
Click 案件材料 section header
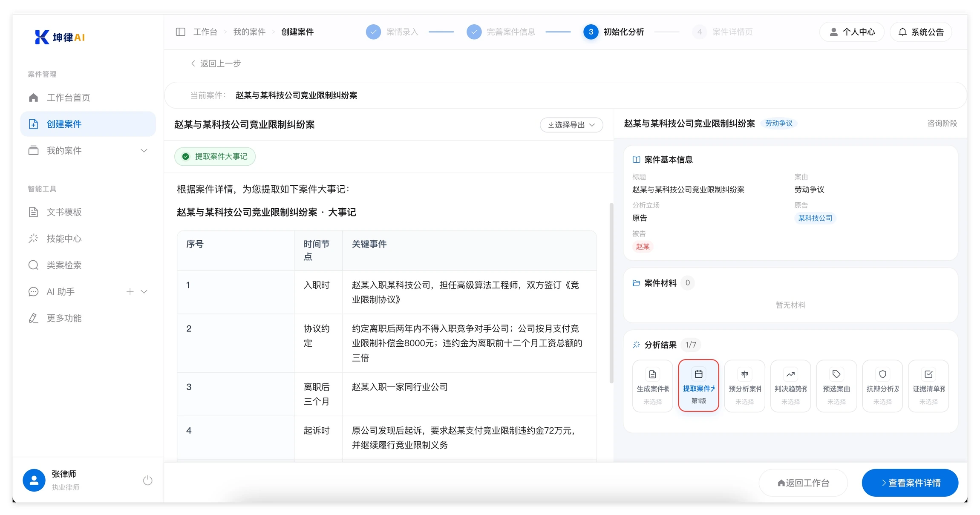coord(660,283)
